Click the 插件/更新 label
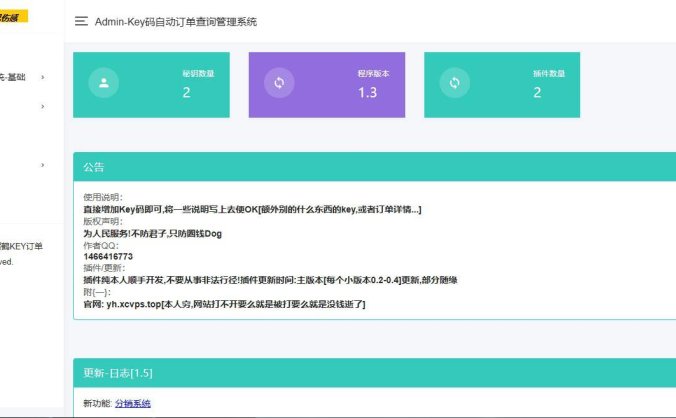This screenshot has height=418, width=676. coord(104,268)
